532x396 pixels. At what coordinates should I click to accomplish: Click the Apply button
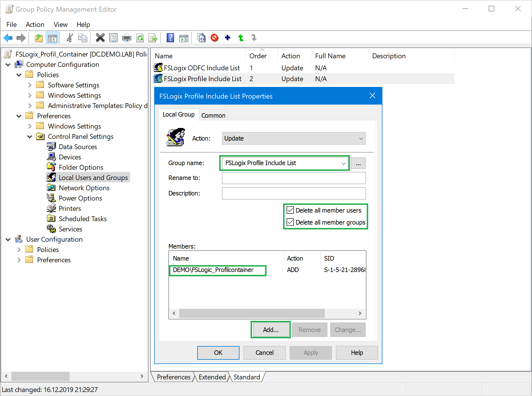311,353
